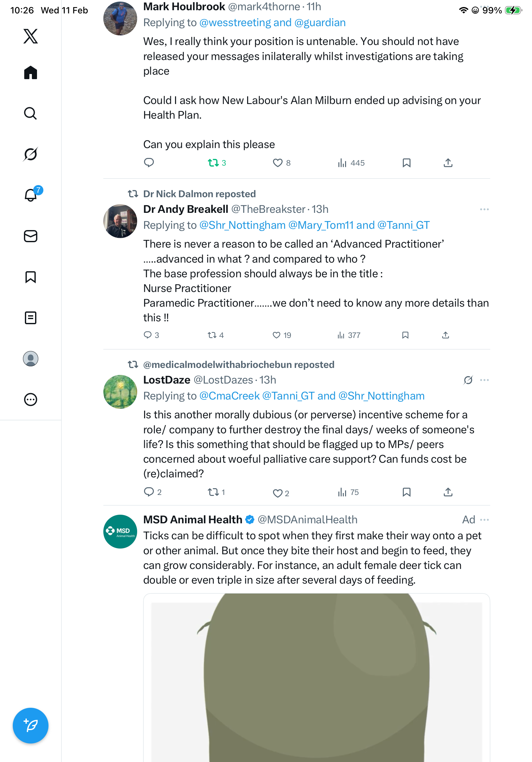532x762 pixels.
Task: Open the sidebar More menu
Action: coord(31,400)
